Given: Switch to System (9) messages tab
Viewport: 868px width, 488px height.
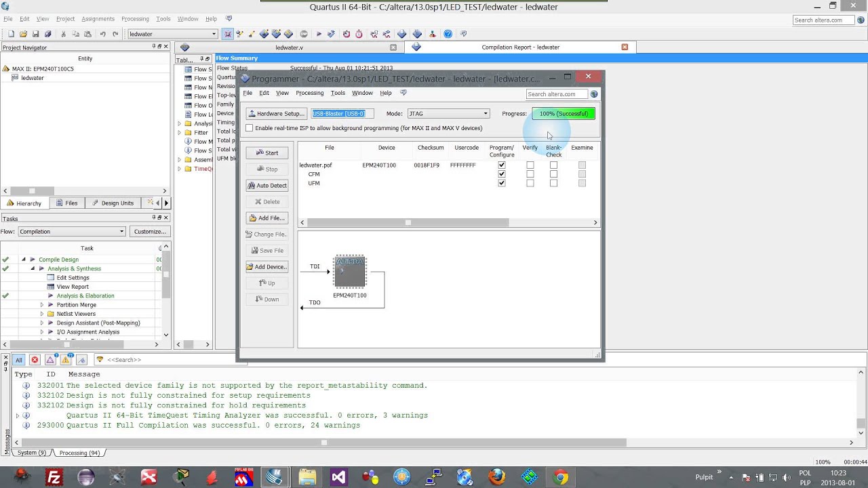Looking at the screenshot, I should (32, 453).
